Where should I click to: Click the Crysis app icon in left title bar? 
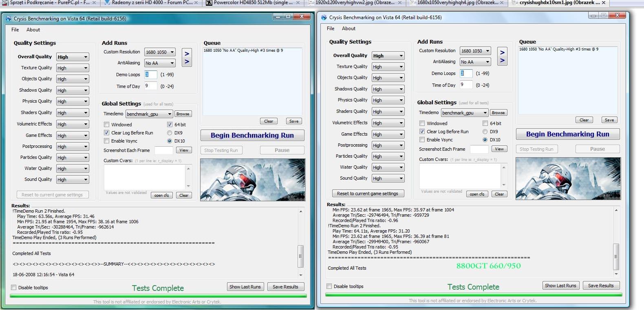(x=8, y=19)
